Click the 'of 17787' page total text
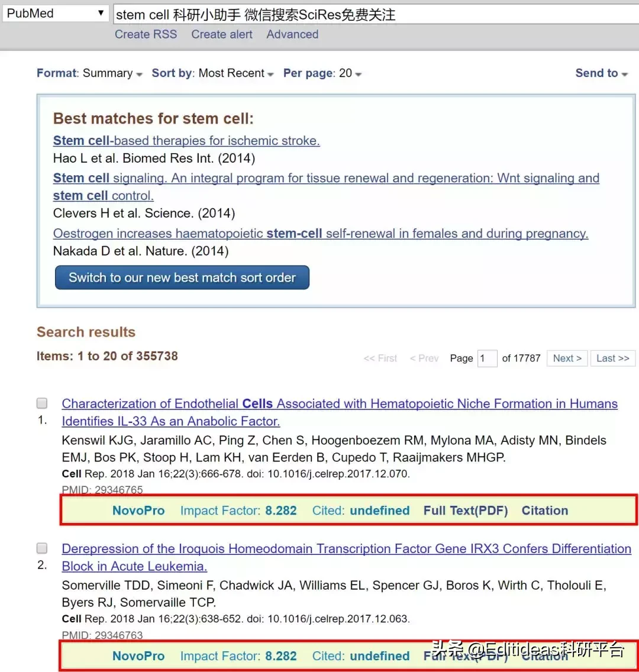The height and width of the screenshot is (672, 639). [521, 358]
